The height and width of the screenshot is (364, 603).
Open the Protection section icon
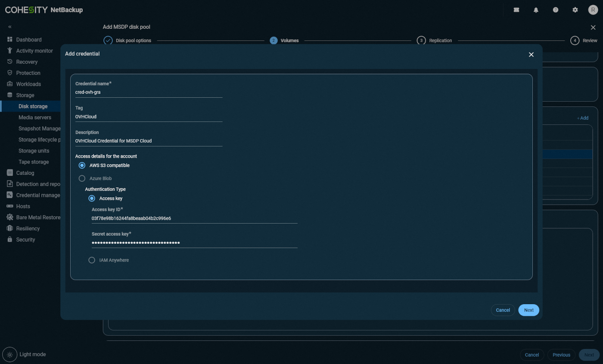(x=9, y=73)
